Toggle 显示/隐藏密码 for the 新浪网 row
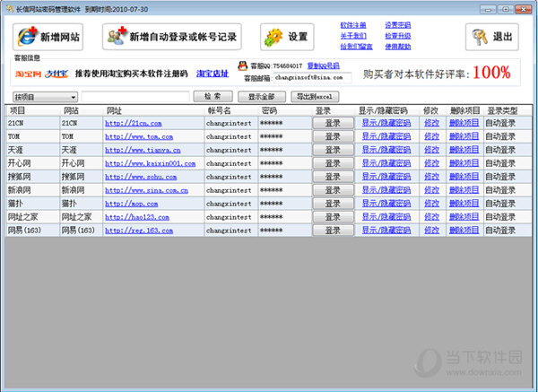Screen dimensions: 538x392 (x=386, y=190)
